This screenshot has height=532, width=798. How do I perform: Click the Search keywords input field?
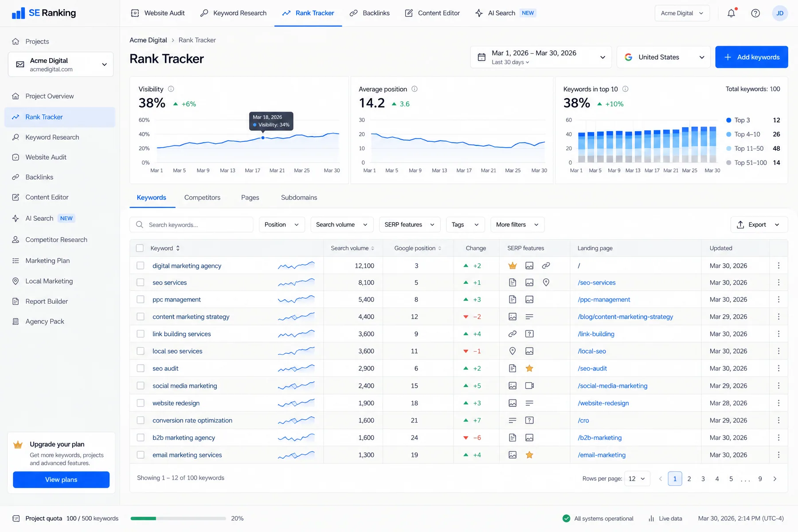point(192,225)
